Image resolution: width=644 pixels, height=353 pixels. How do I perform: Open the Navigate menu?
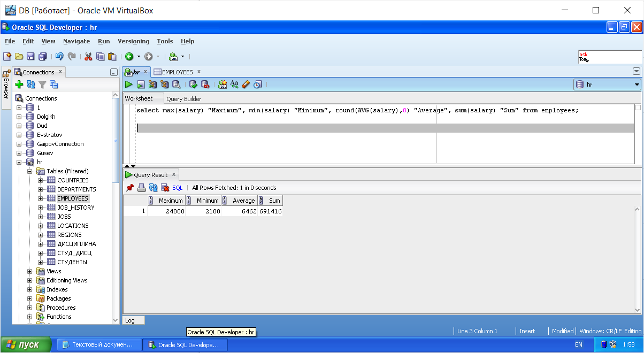[76, 41]
